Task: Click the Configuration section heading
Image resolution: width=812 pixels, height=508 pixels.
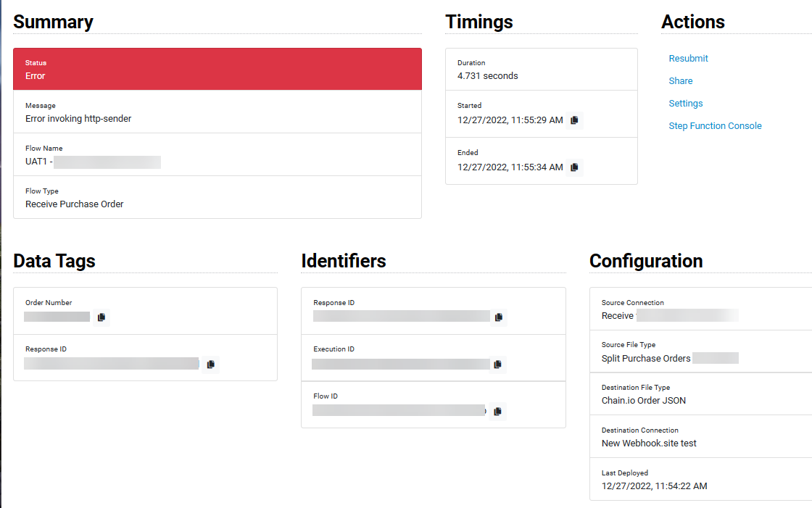Action: click(x=646, y=261)
